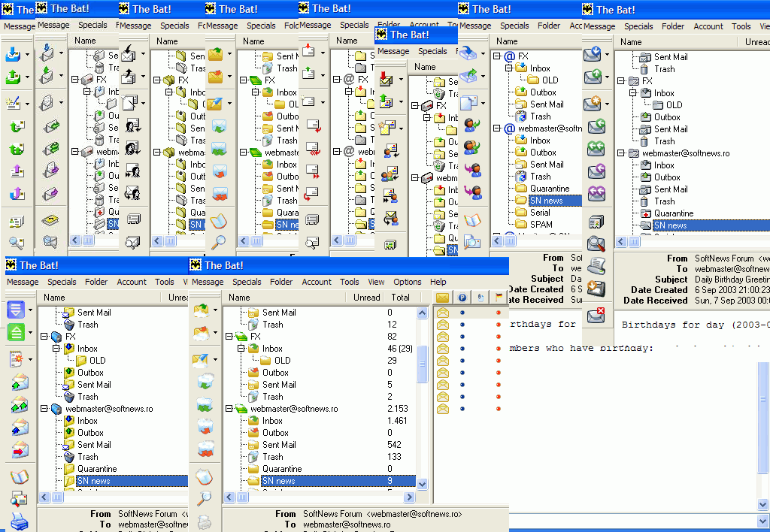Screen dimensions: 770x532
Task: Open the View menu next to Options
Action: pyautogui.click(x=376, y=282)
